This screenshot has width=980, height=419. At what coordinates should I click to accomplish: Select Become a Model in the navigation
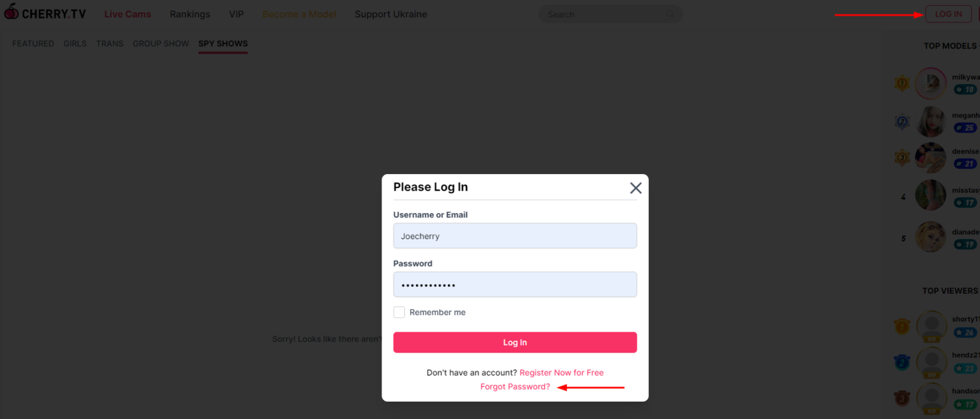click(299, 13)
